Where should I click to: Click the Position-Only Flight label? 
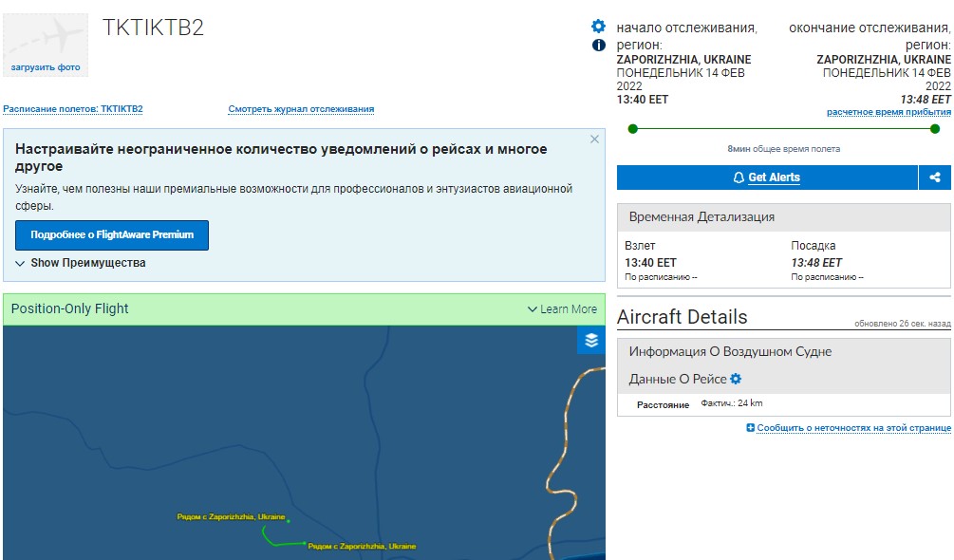[x=70, y=308]
